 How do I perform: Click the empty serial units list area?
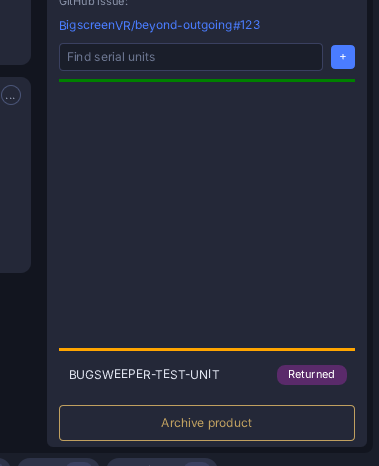(x=207, y=215)
